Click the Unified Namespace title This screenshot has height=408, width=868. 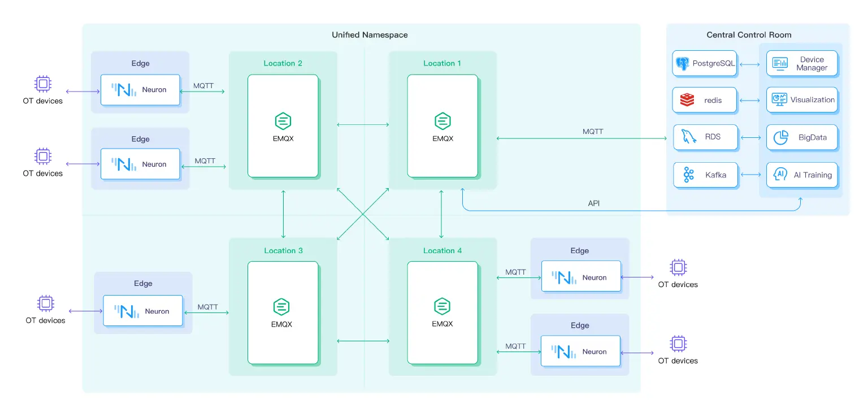pyautogui.click(x=370, y=35)
